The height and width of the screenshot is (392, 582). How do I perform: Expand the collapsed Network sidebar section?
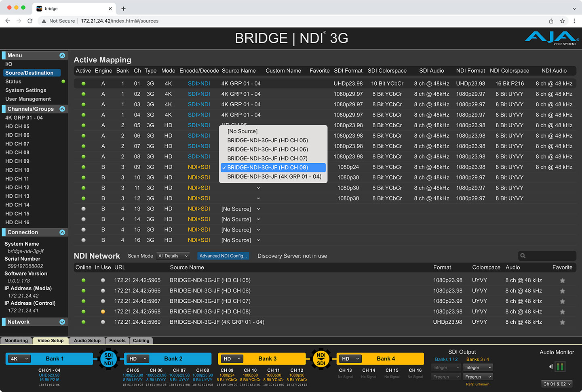62,322
